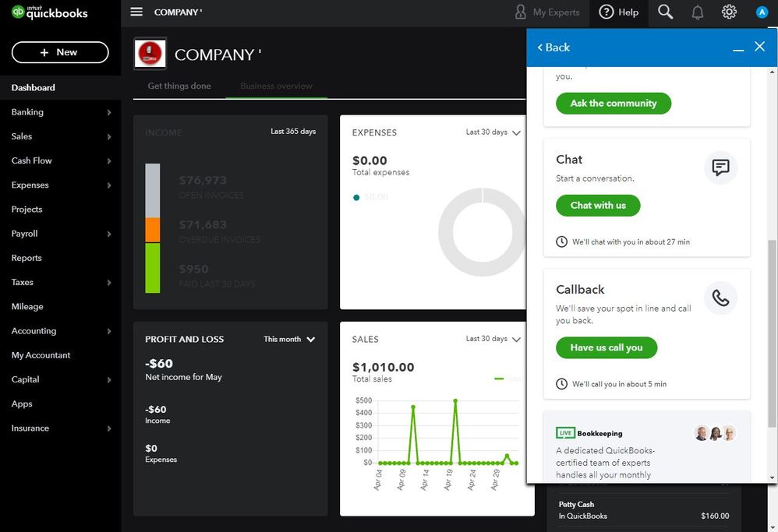The image size is (778, 532).
Task: Click the $1,010.00 total sales figure
Action: point(383,368)
